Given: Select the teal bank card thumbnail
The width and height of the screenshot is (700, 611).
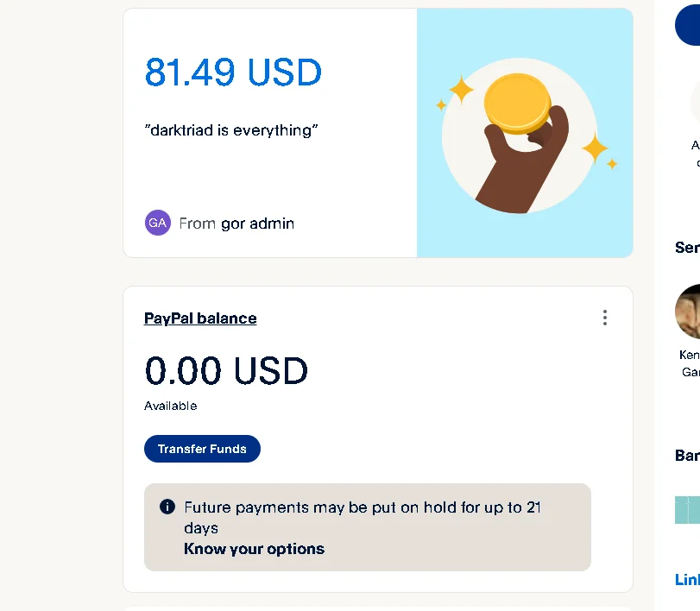Looking at the screenshot, I should coord(688,509).
